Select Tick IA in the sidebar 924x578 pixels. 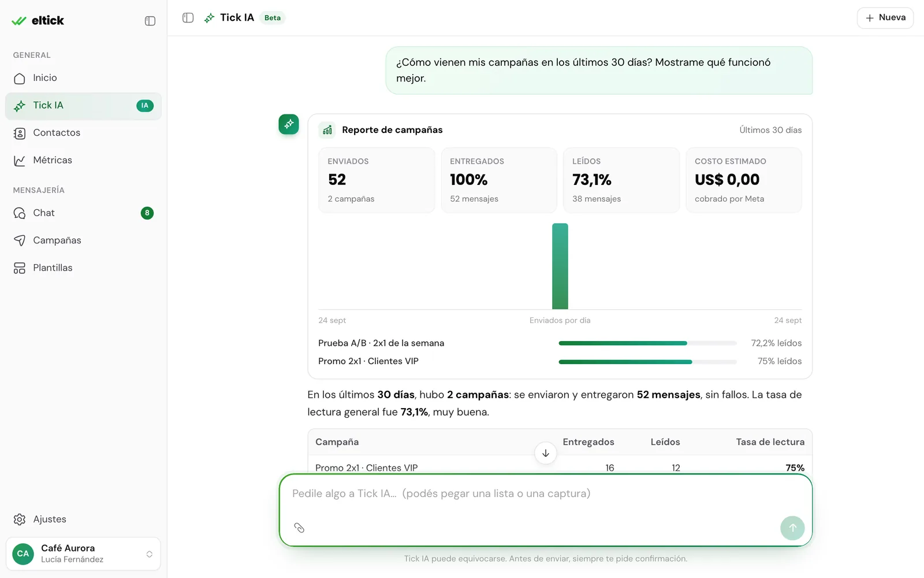coord(83,106)
